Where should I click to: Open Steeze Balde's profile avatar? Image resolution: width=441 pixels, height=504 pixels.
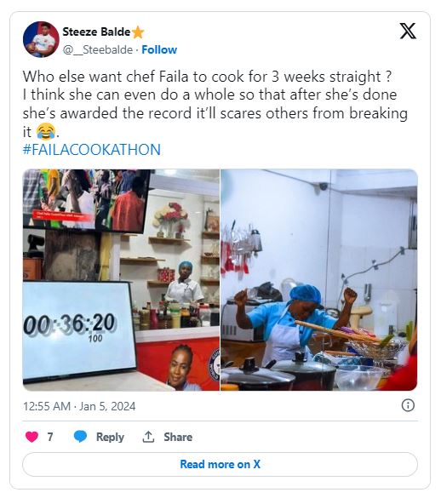pyautogui.click(x=41, y=39)
